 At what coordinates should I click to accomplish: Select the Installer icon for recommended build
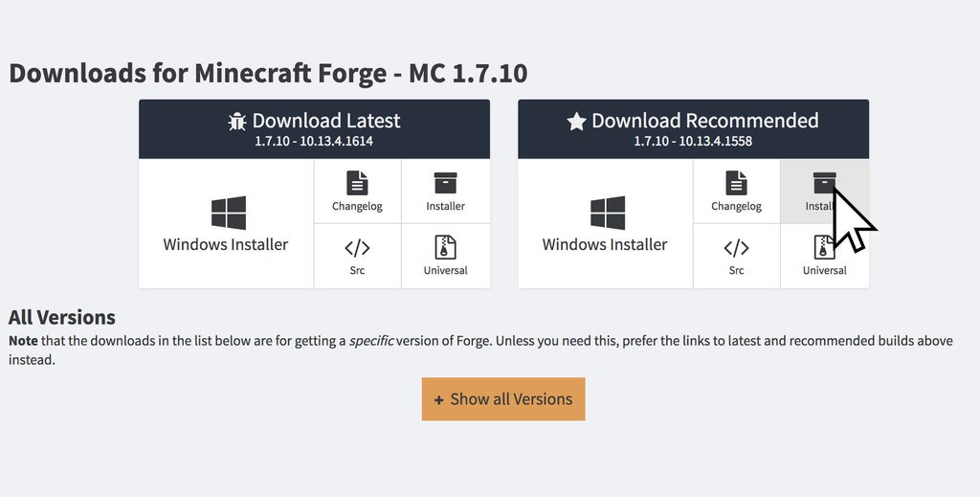824,183
